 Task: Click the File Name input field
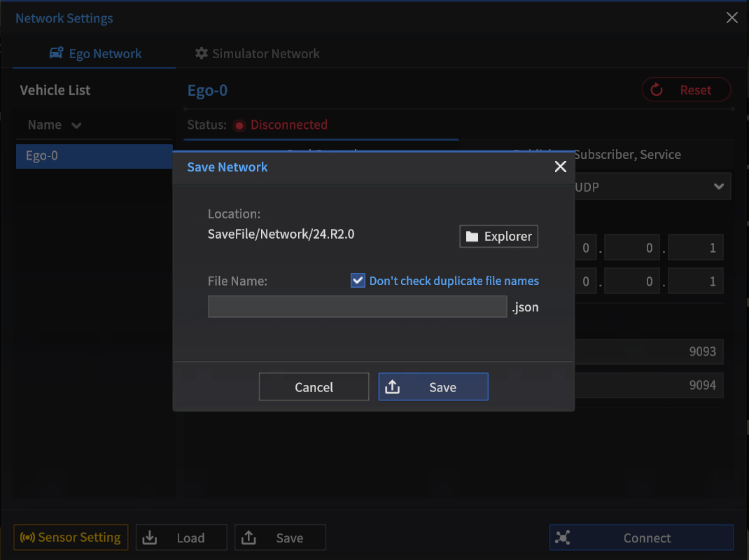(x=357, y=307)
